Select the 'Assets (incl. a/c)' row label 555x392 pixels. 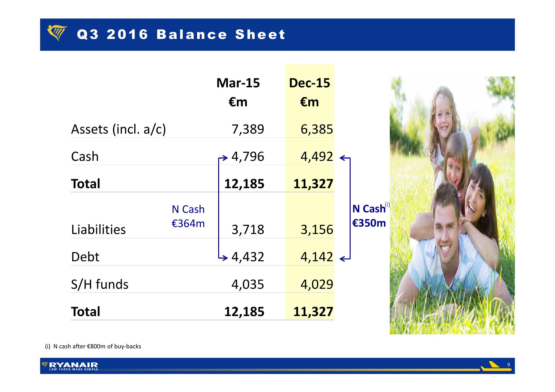click(x=118, y=129)
